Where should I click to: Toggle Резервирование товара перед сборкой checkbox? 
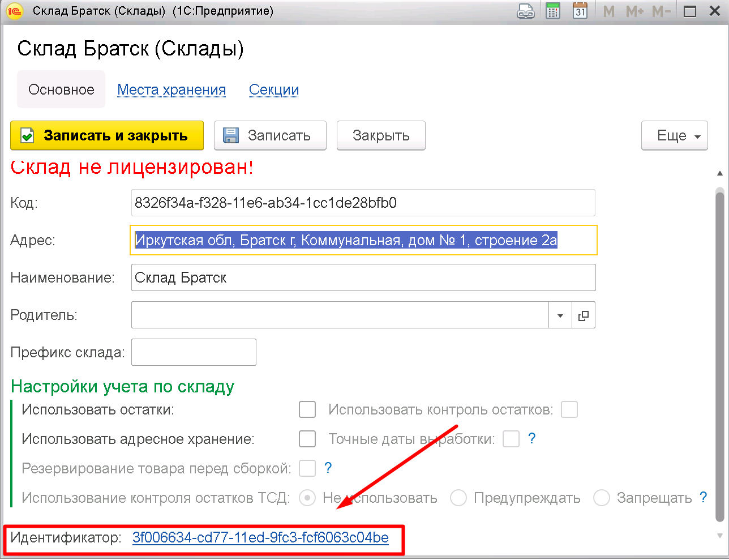[x=307, y=468]
